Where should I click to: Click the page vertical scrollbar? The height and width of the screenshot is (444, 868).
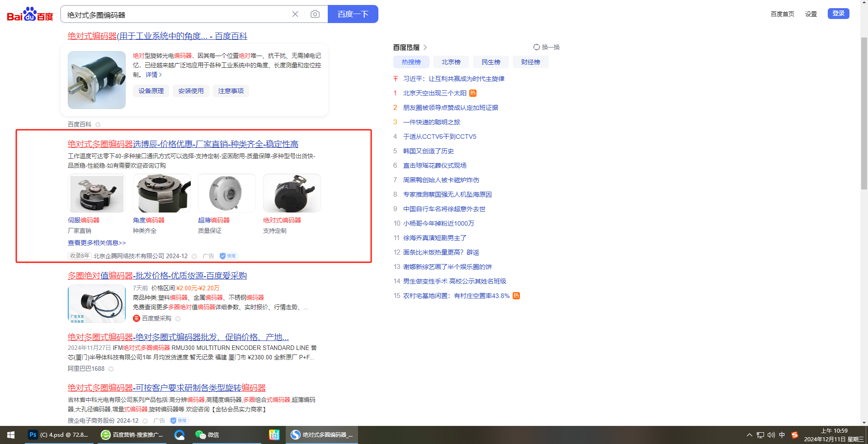tap(864, 113)
